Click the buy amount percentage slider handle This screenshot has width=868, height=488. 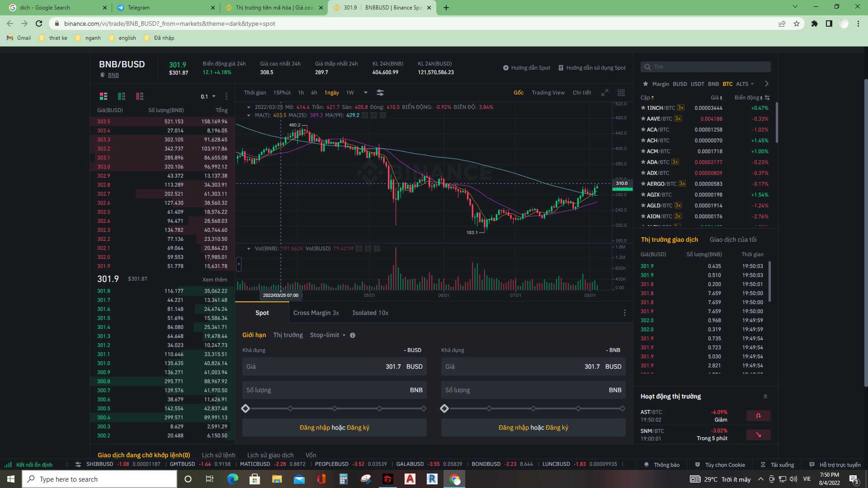click(245, 408)
